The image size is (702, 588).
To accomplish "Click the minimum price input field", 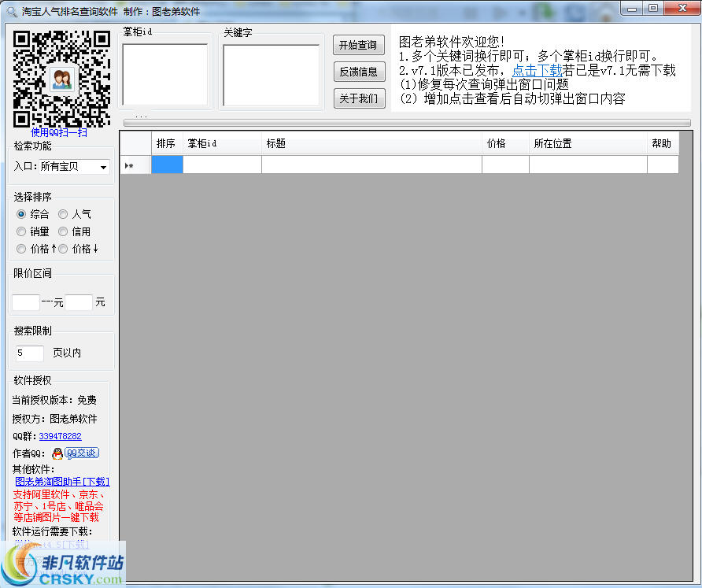I will [x=25, y=302].
